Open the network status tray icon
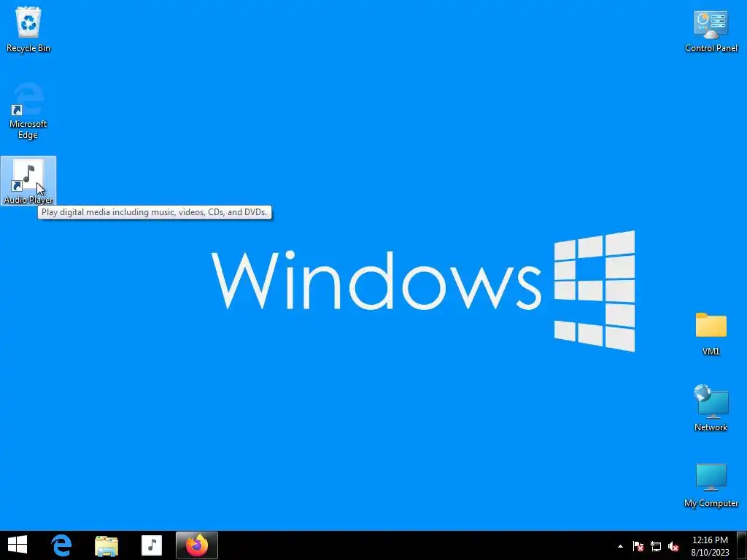 tap(656, 546)
